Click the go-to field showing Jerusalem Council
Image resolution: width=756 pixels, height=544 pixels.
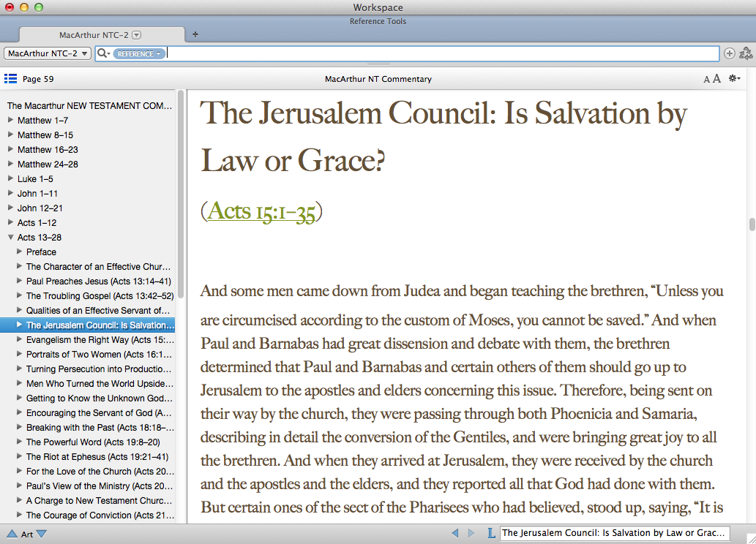click(x=615, y=533)
